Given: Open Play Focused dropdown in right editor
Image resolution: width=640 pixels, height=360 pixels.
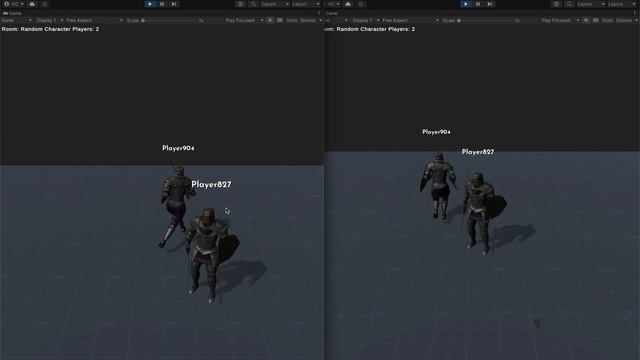Looking at the screenshot, I should click(x=560, y=20).
